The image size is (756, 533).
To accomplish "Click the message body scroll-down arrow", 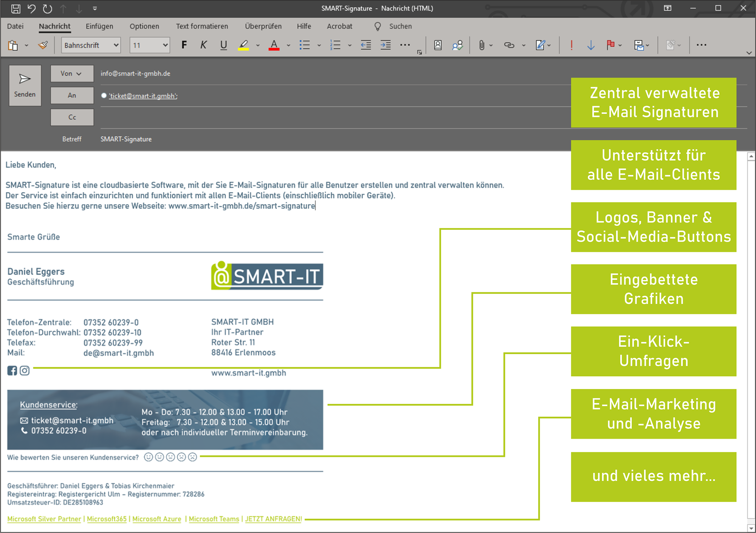I will (751, 528).
